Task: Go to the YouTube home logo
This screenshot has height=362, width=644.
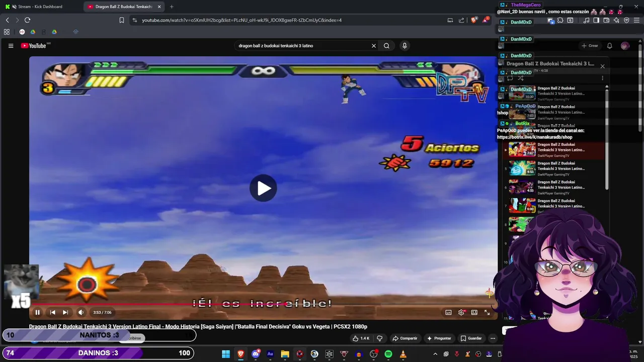Action: click(34, 46)
